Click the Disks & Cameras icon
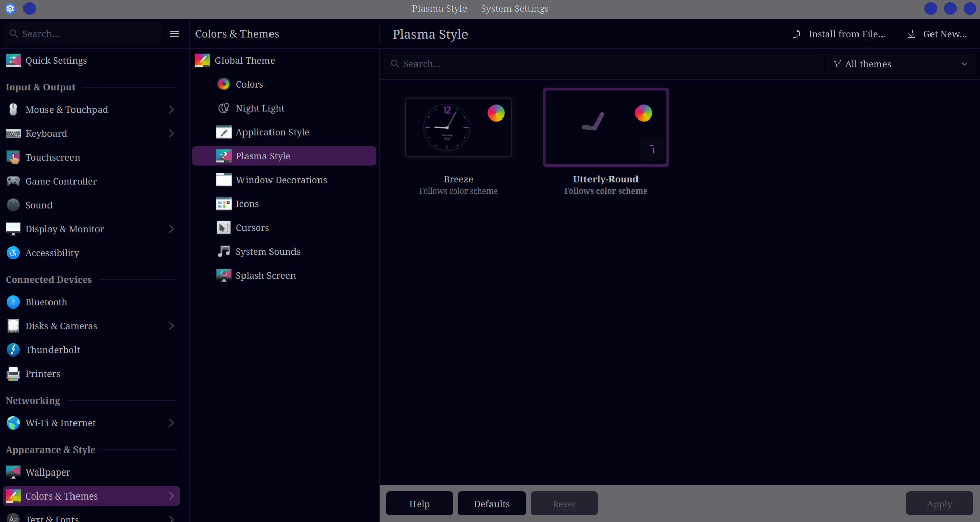This screenshot has width=980, height=522. tap(13, 326)
